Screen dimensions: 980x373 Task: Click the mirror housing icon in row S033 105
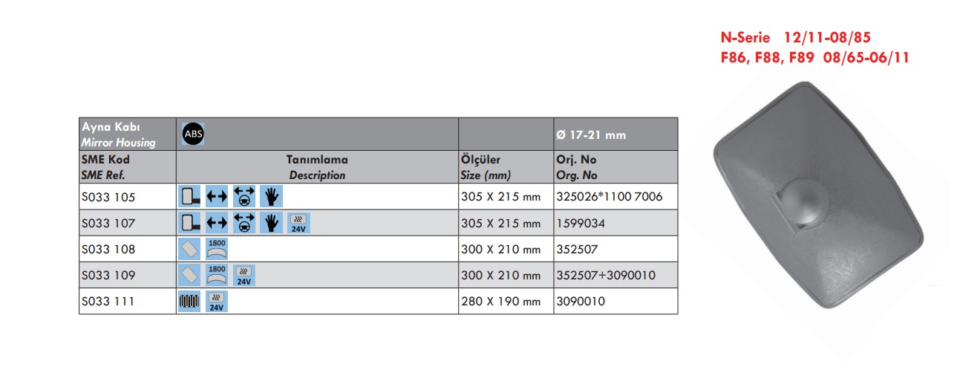coord(191,197)
